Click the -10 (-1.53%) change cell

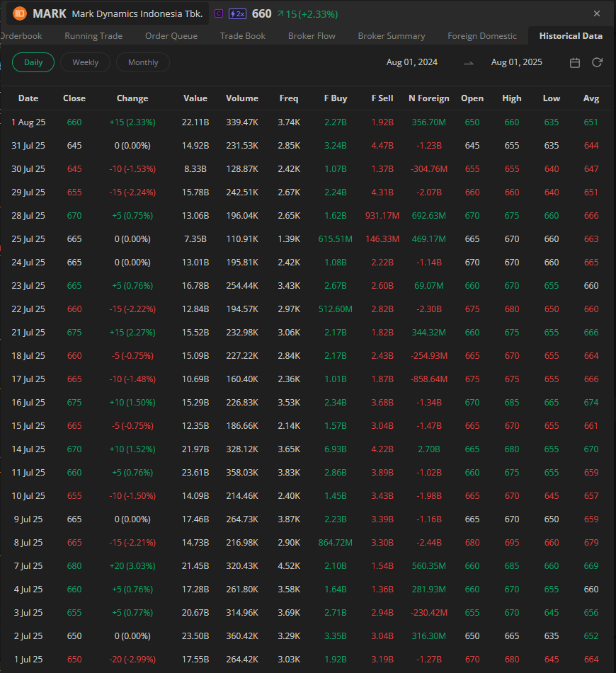132,169
